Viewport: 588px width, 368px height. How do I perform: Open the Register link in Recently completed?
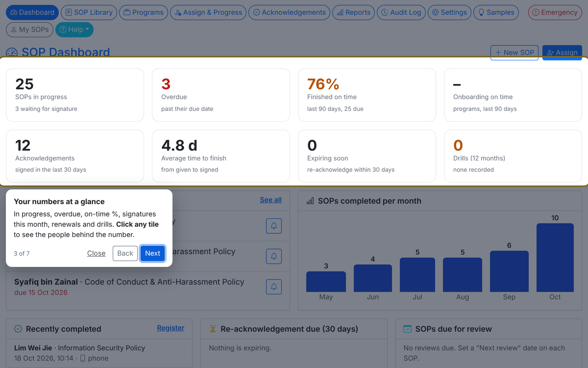tap(171, 328)
